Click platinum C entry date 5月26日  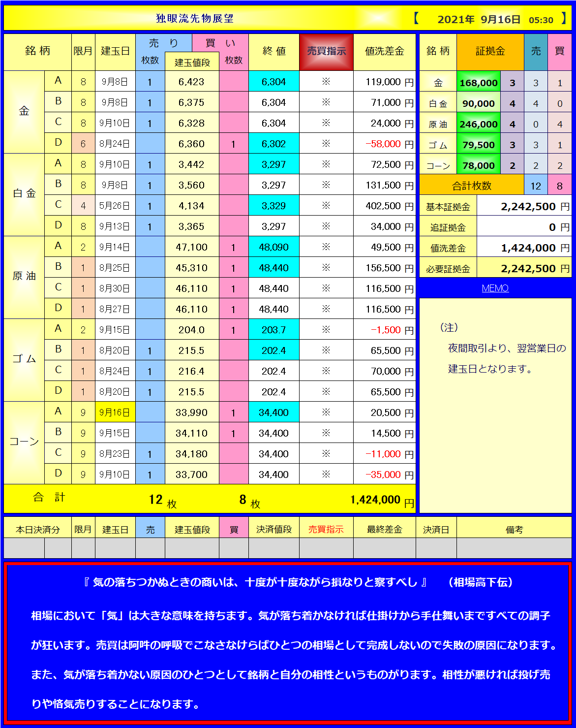[115, 206]
